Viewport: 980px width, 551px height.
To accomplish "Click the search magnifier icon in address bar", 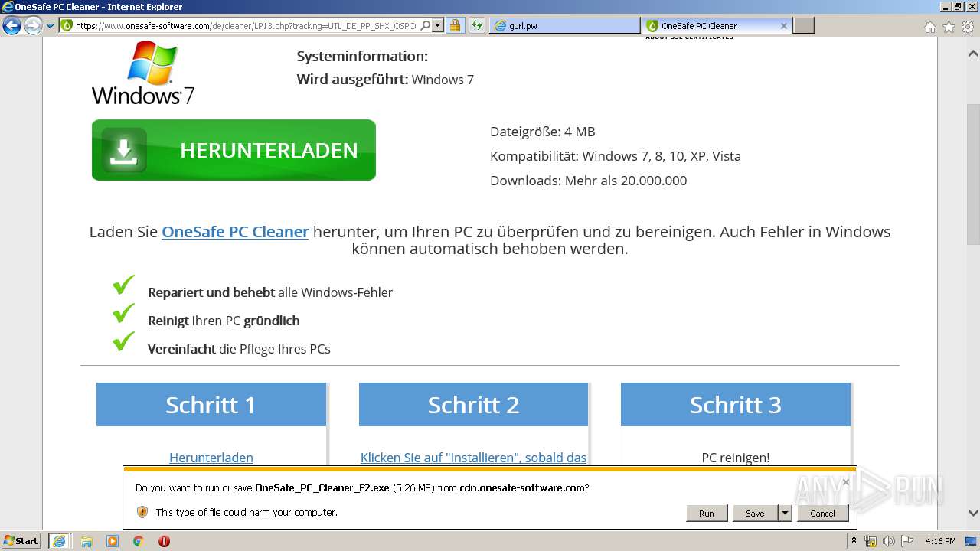I will click(426, 25).
